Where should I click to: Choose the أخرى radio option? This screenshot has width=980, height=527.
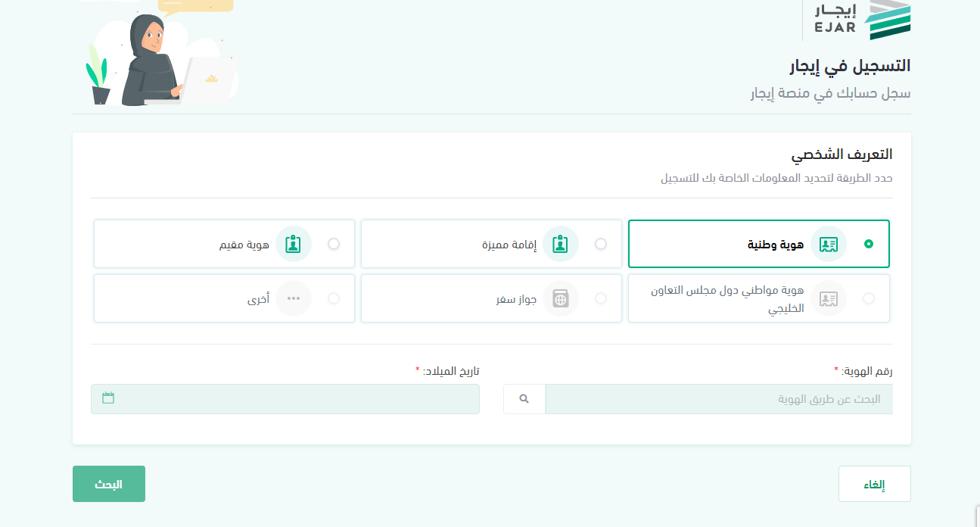tap(334, 298)
